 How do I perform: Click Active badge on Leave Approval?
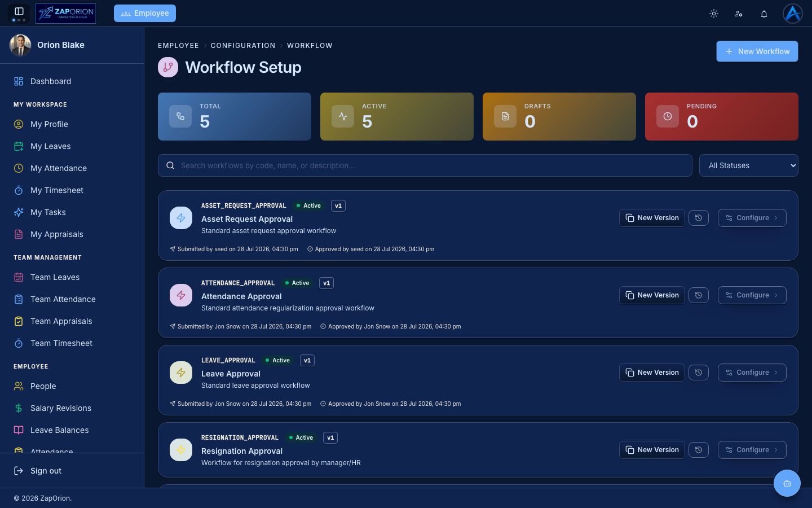pos(277,360)
